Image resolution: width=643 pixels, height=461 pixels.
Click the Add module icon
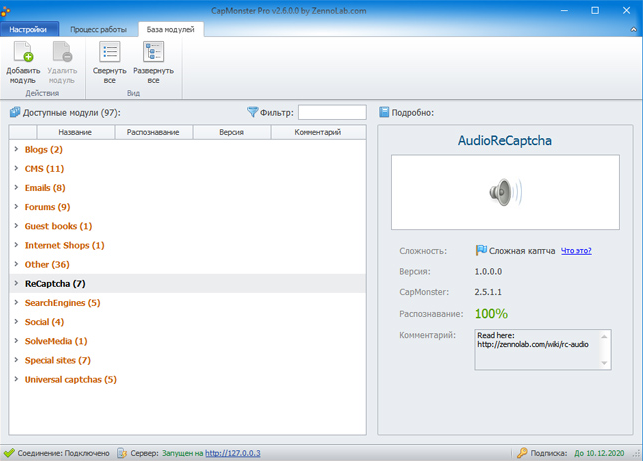[22, 52]
